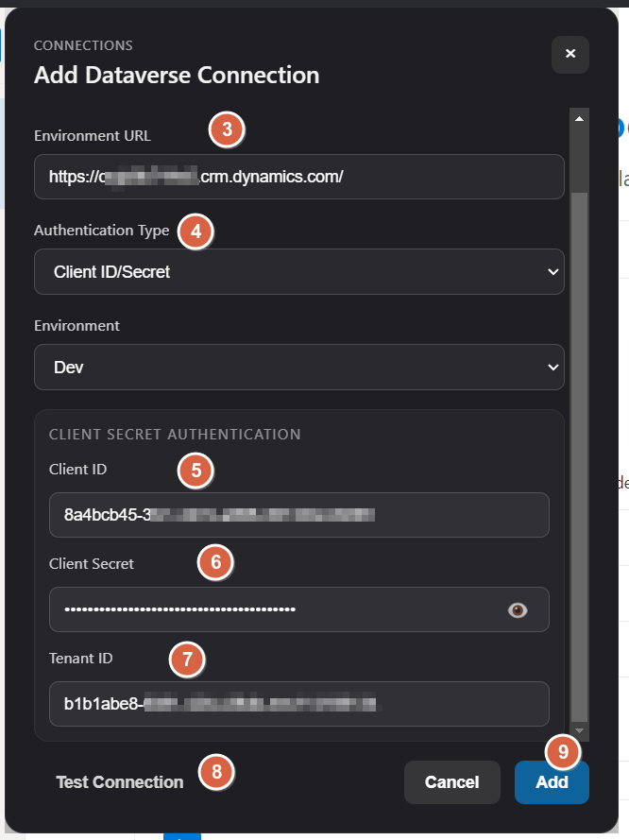Click the CLIENT SECRET AUTHENTICATION section header
This screenshot has height=840, width=629.
(175, 435)
